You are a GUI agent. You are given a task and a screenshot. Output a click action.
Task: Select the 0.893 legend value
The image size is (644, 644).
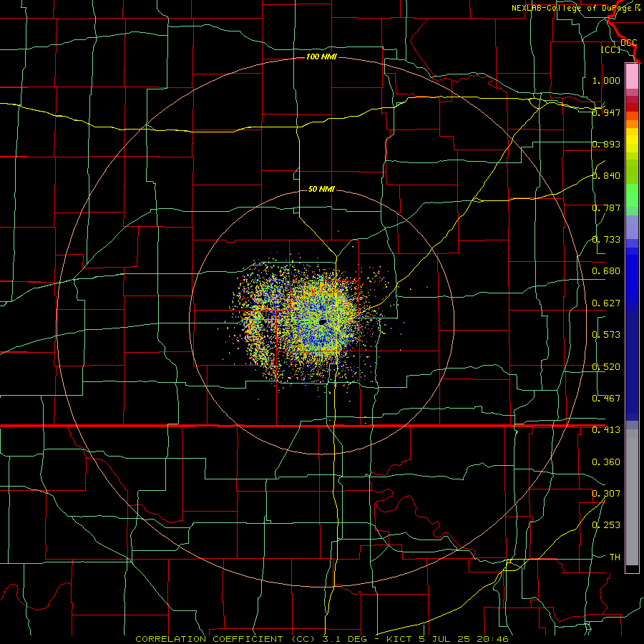[x=606, y=144]
